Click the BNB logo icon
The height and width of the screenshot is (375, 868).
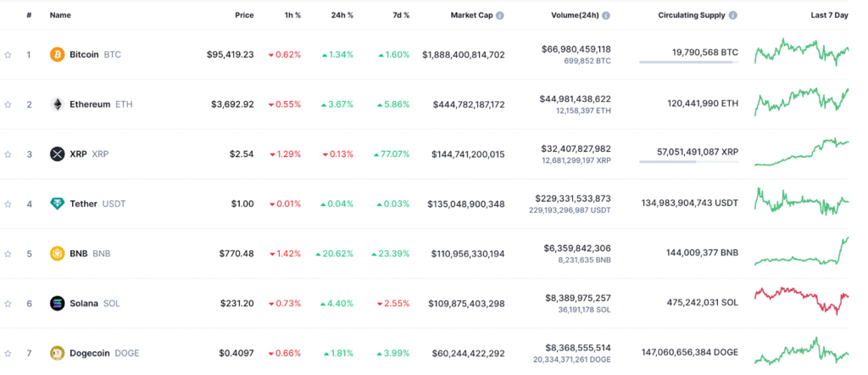coord(58,254)
